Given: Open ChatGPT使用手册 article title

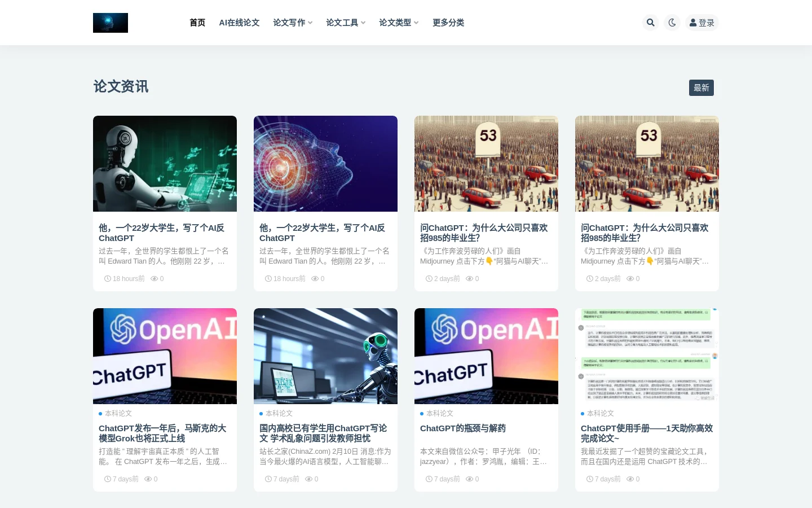Looking at the screenshot, I should (x=647, y=433).
